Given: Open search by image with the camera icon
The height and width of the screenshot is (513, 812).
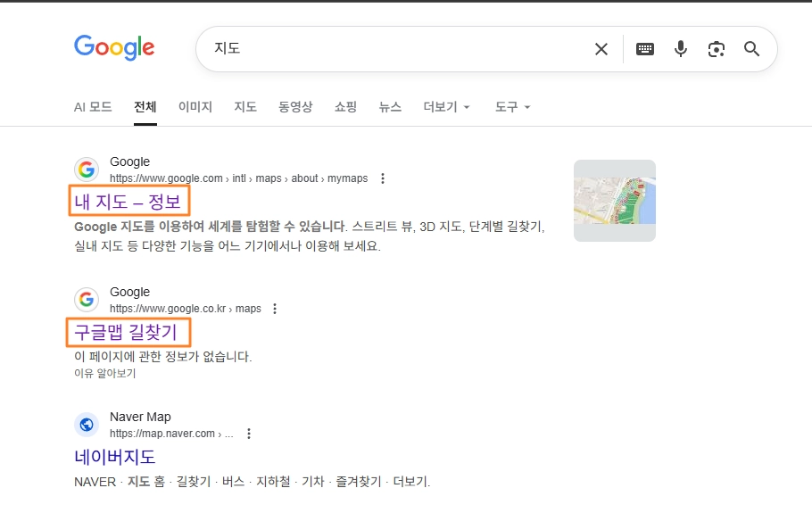Looking at the screenshot, I should coord(717,49).
